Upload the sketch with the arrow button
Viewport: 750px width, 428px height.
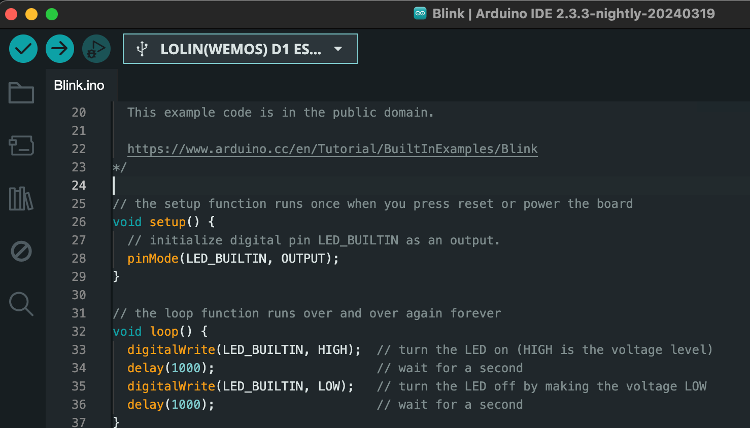click(x=60, y=48)
